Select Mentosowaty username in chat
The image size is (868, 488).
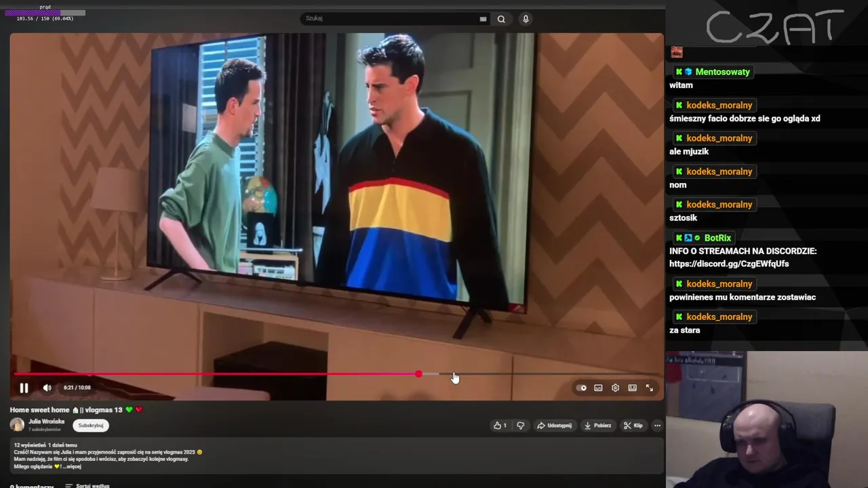point(723,72)
